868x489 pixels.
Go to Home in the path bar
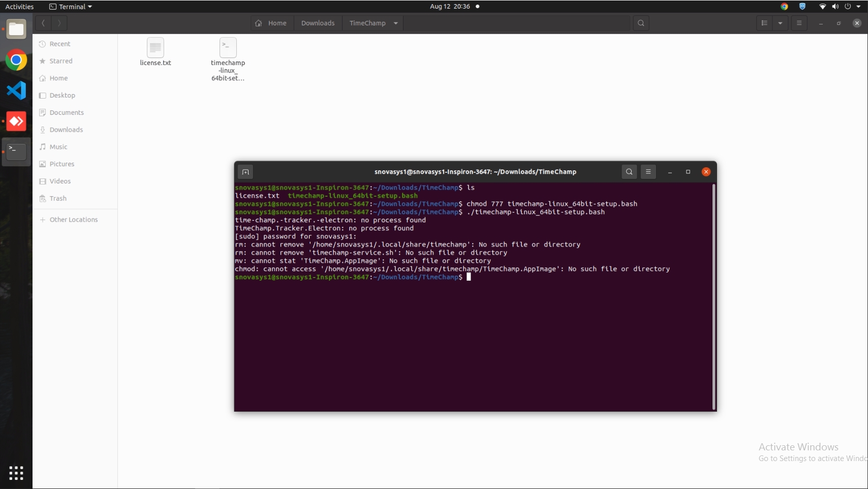[x=271, y=23]
